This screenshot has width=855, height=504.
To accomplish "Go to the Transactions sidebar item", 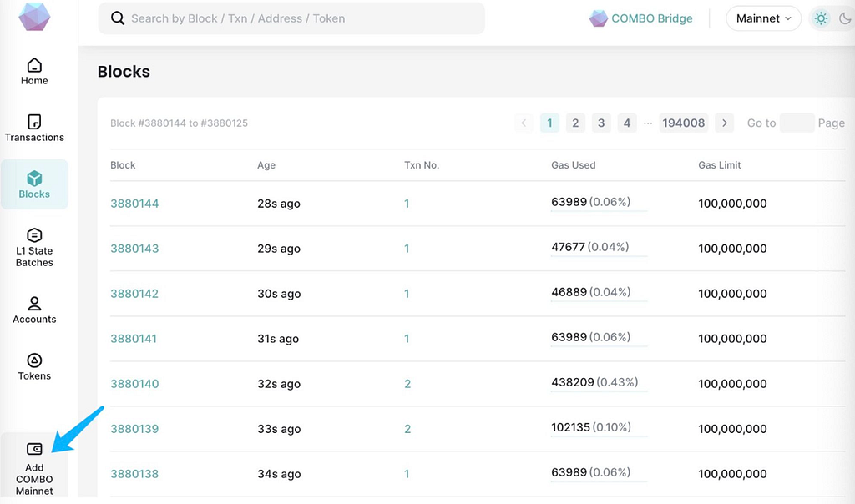I will (34, 128).
